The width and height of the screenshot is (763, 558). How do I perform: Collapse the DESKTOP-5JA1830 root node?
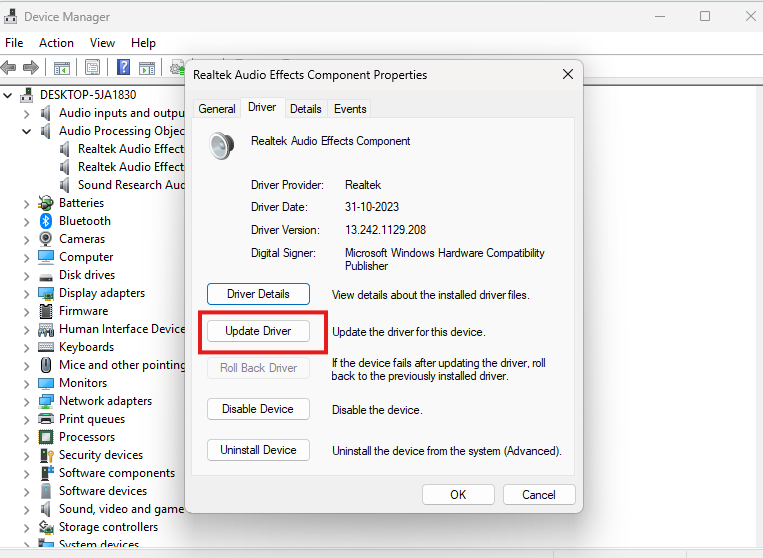click(7, 95)
